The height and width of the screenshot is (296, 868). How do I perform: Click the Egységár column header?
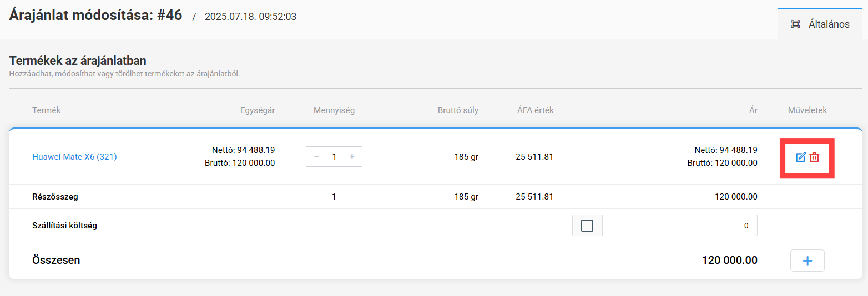[258, 110]
